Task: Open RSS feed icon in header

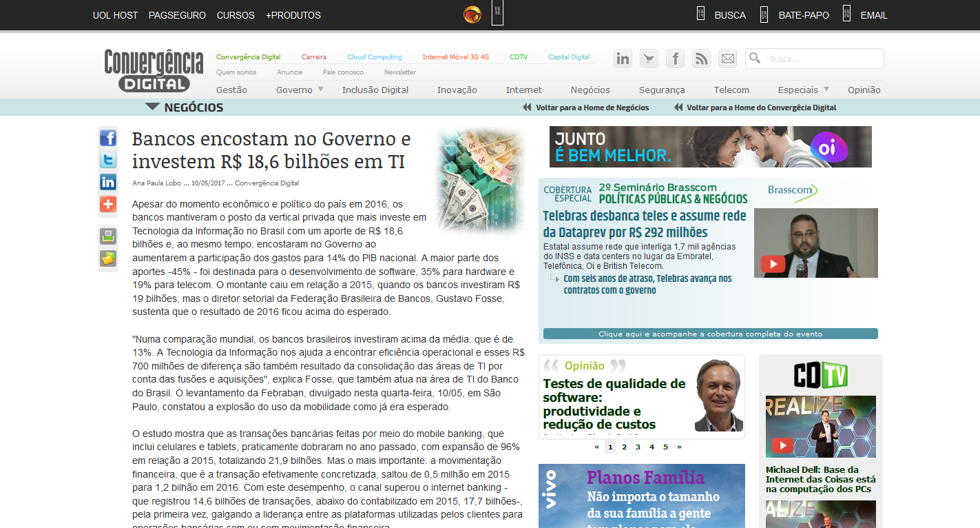Action: click(x=702, y=59)
